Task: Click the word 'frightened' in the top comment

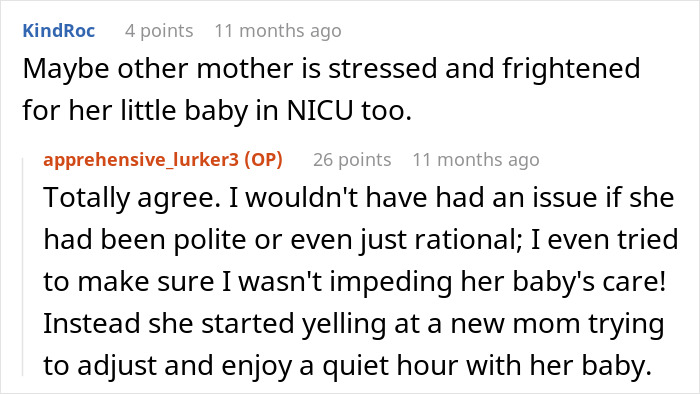Action: pos(571,69)
